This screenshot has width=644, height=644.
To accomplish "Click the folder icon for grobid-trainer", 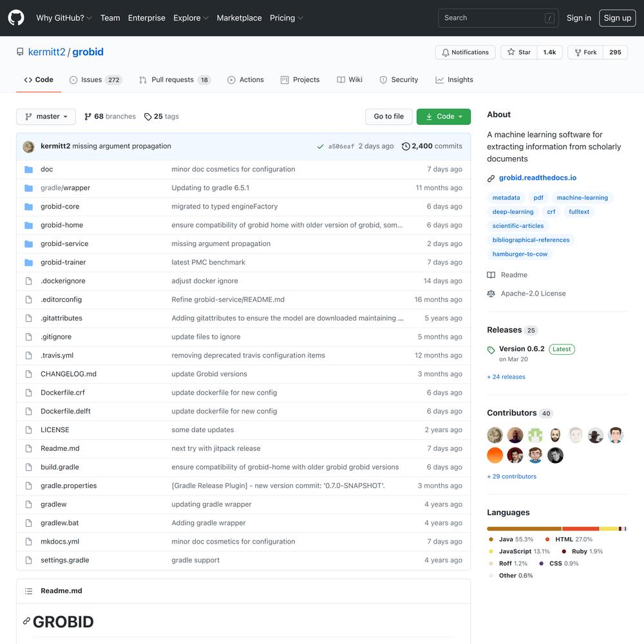I will [x=28, y=263].
